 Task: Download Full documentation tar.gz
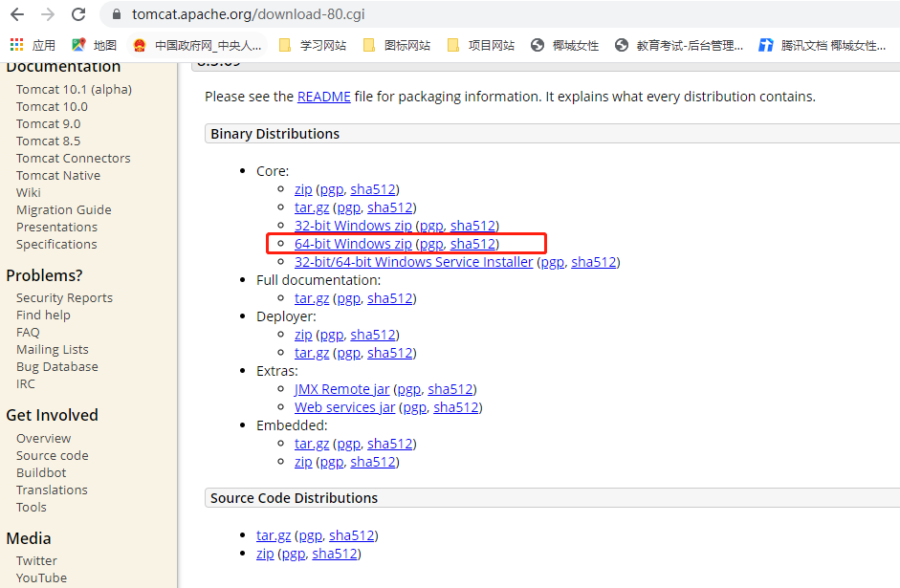click(312, 298)
